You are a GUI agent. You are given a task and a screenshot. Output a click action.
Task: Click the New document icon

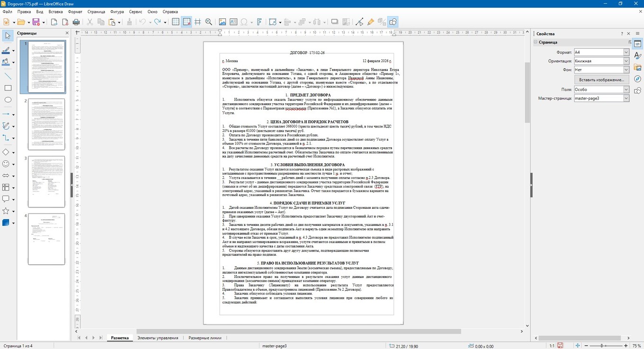pos(6,22)
